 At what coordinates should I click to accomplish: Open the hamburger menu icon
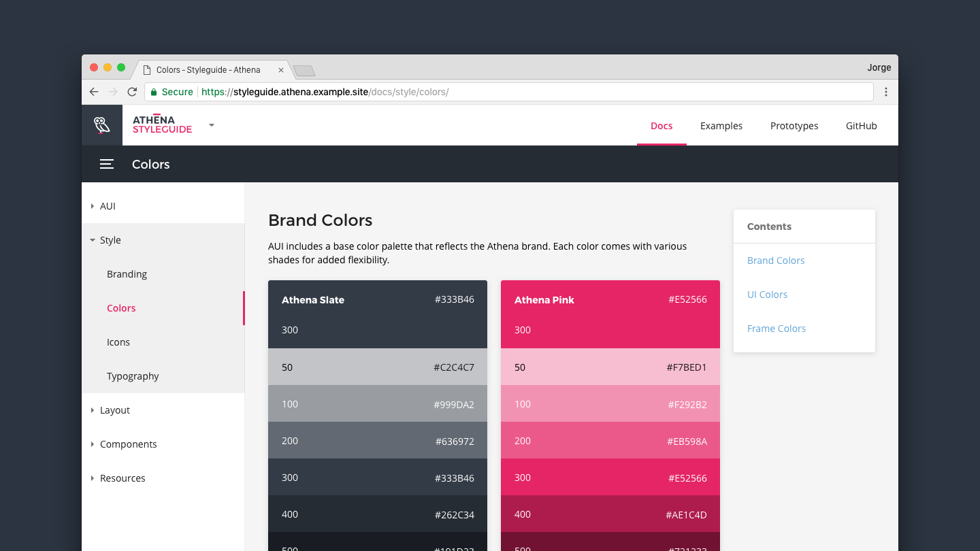click(x=107, y=164)
